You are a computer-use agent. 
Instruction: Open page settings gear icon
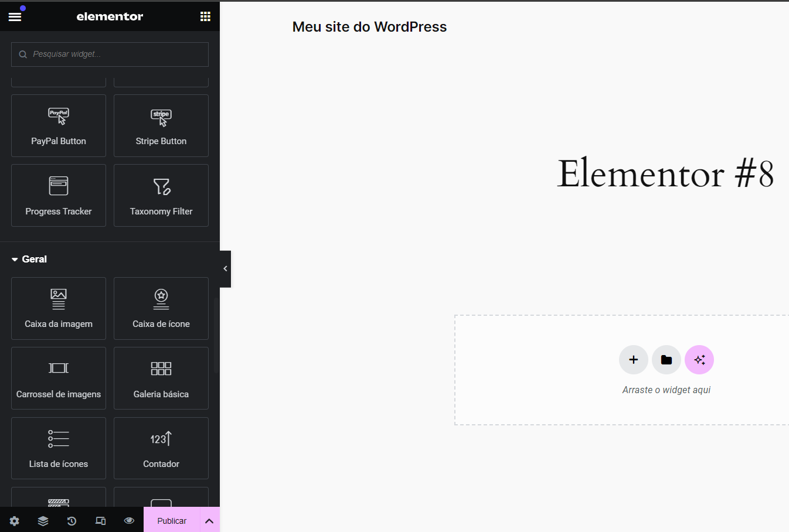tap(15, 521)
